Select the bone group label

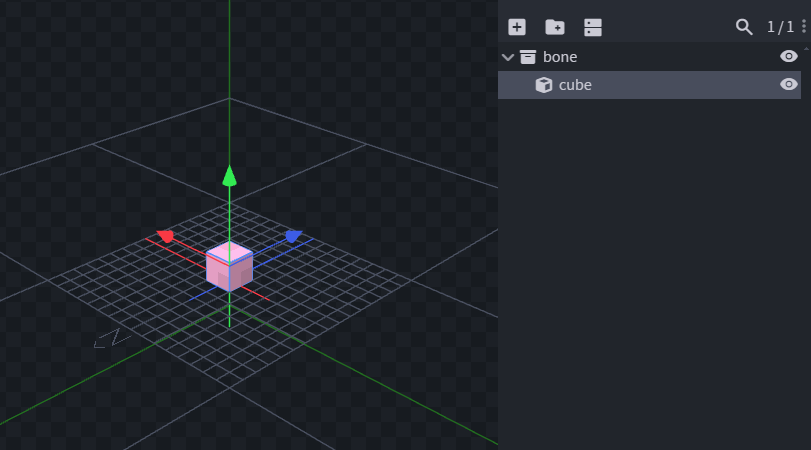point(560,57)
